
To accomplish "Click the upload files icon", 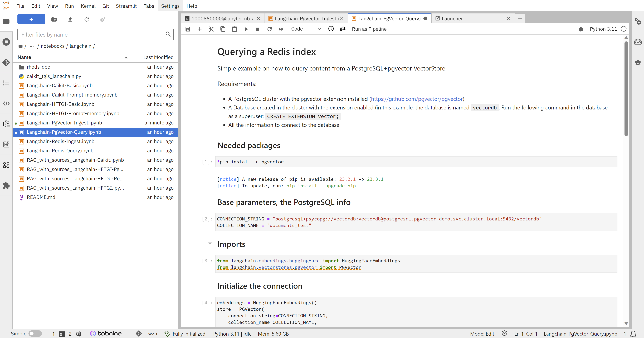I will click(70, 19).
